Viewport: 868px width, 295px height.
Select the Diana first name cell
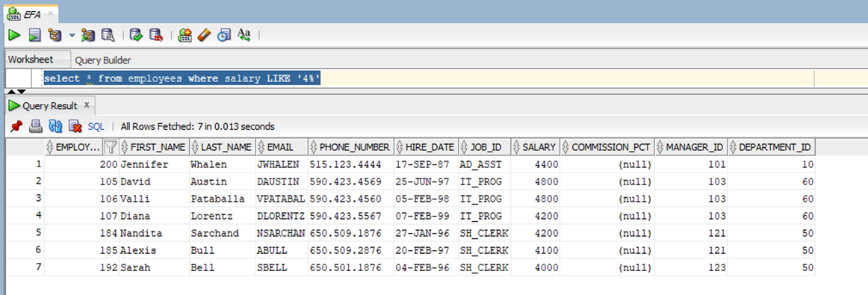[154, 216]
